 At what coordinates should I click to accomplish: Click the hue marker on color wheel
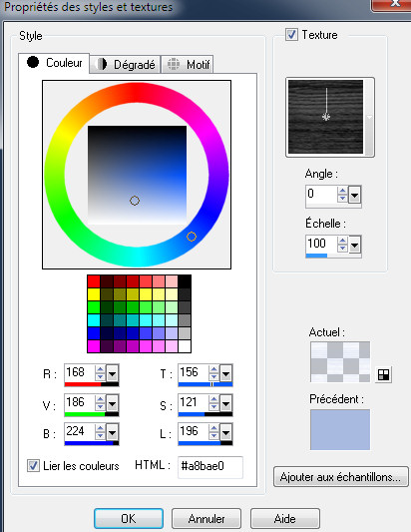(x=192, y=237)
